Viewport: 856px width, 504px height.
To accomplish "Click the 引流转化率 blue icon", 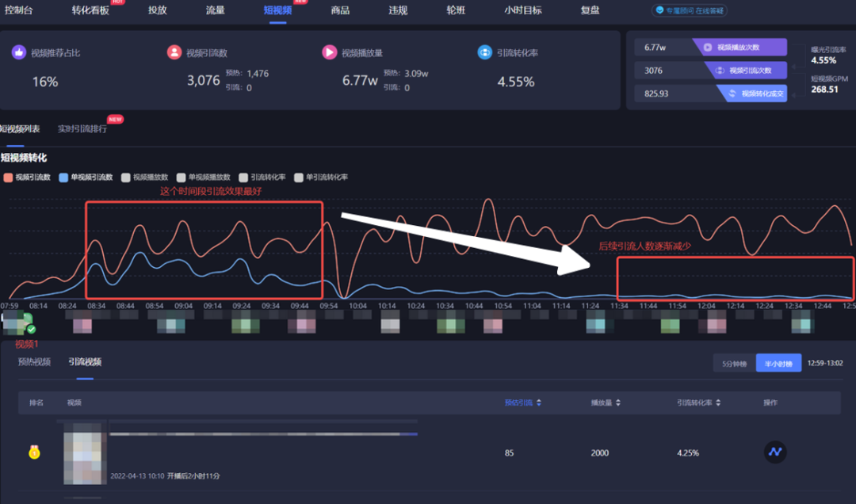I will click(485, 52).
